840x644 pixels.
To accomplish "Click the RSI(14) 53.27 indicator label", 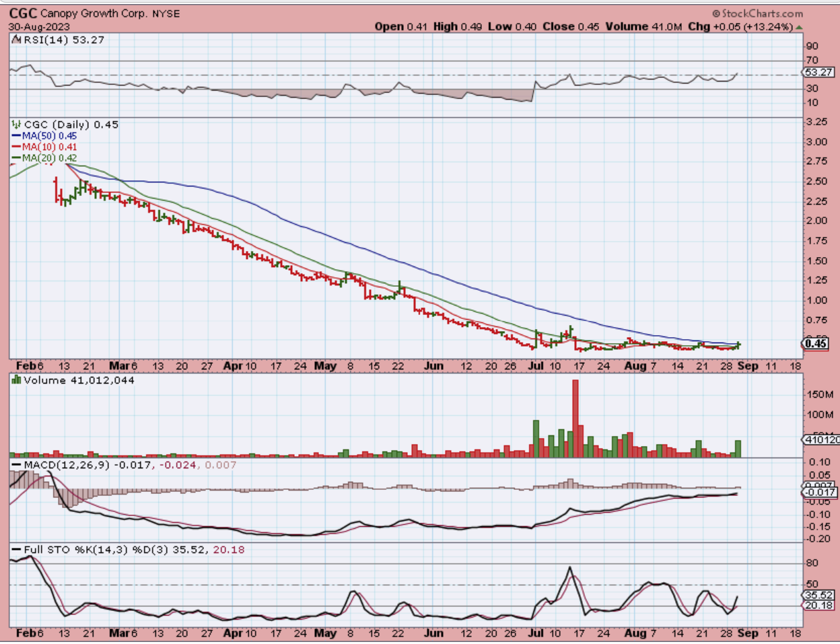I will (64, 40).
